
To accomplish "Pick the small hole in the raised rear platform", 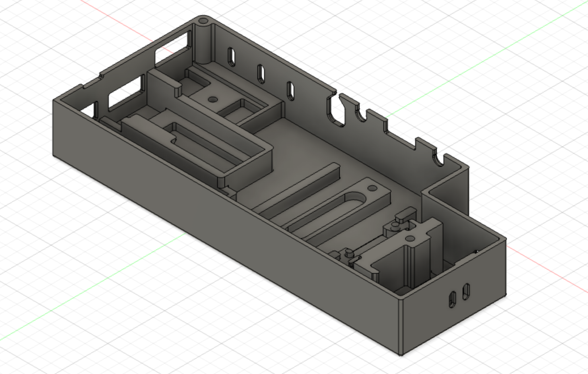I will pos(212,99).
